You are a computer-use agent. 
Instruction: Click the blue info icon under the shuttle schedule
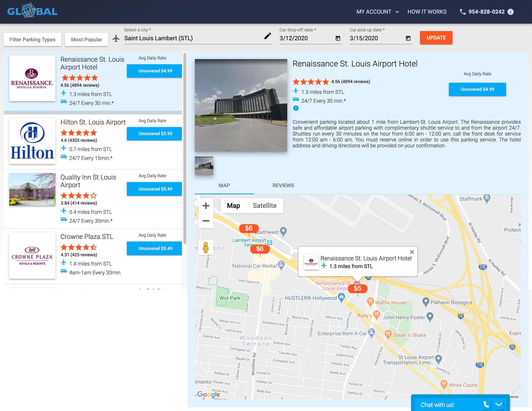point(296,108)
